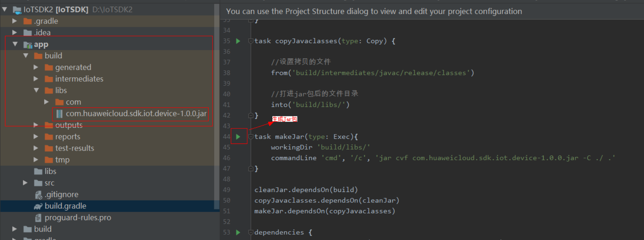Select the outputs folder
The width and height of the screenshot is (644, 240).
point(69,125)
